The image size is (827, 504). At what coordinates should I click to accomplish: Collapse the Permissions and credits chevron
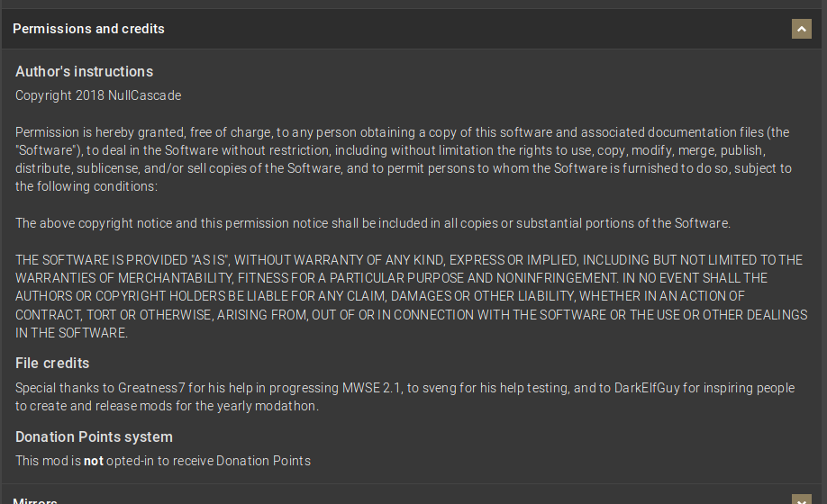coord(801,29)
